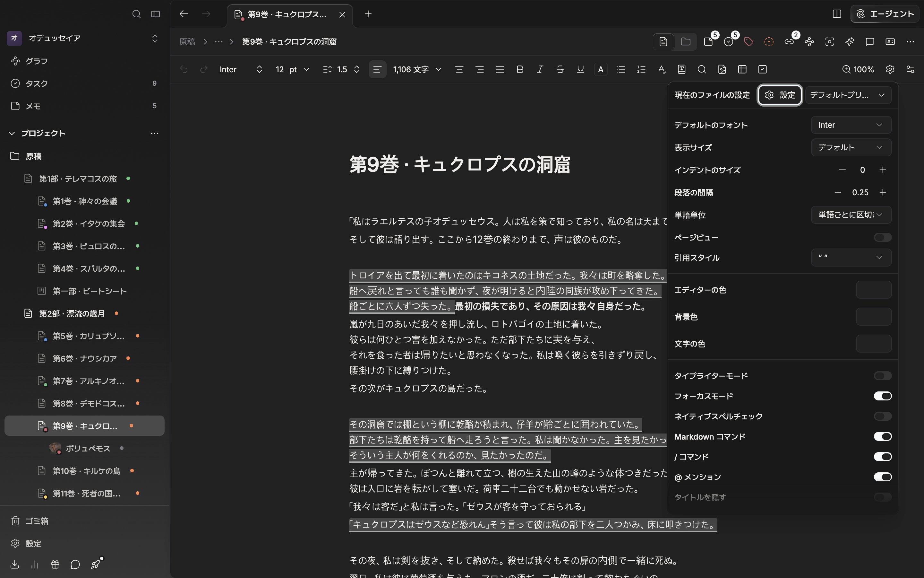This screenshot has width=924, height=578.
Task: Open メモ in the sidebar
Action: point(84,106)
